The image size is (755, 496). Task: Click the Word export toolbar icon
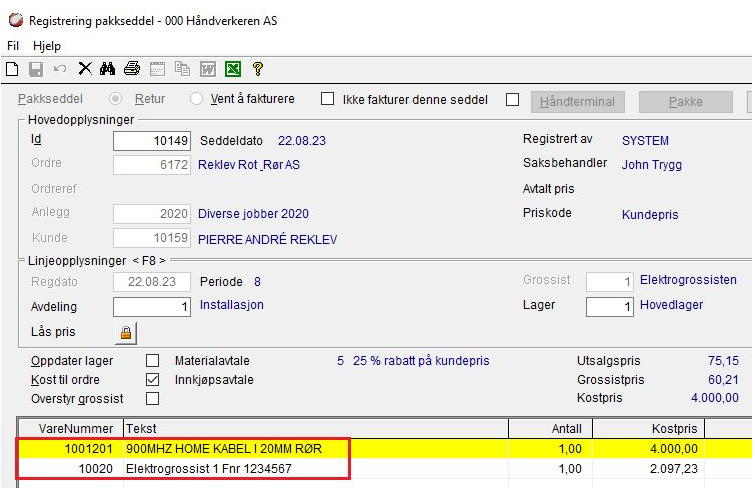point(208,69)
